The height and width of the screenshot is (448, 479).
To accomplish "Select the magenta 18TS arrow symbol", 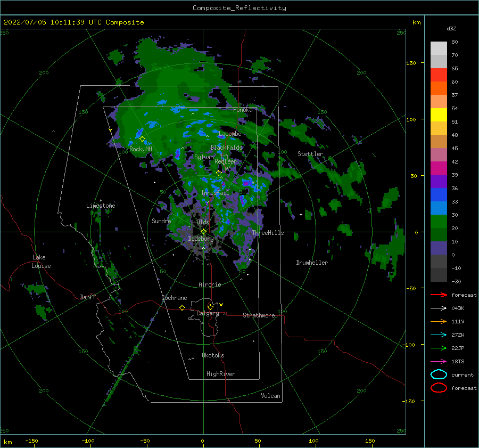I will tap(439, 362).
